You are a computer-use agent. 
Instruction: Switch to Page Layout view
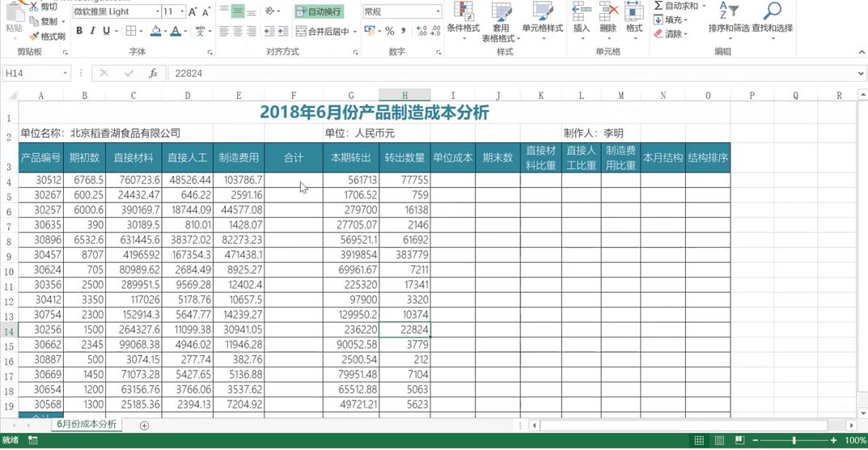[719, 440]
